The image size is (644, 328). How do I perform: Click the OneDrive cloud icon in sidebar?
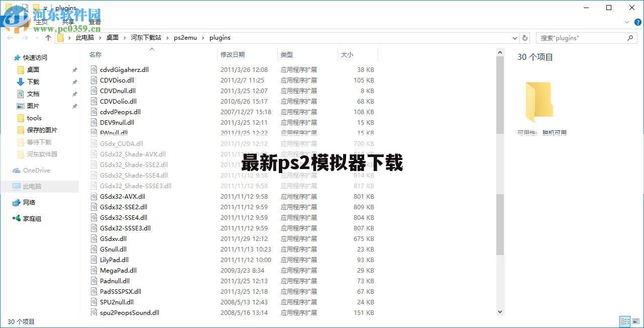pos(17,171)
